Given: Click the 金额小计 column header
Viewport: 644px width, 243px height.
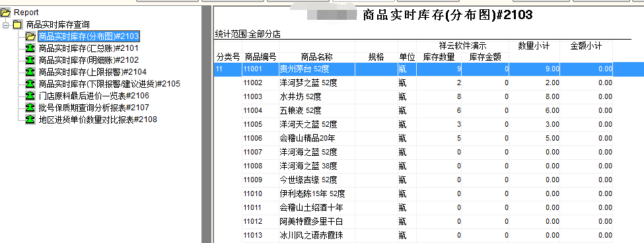Looking at the screenshot, I should pyautogui.click(x=586, y=46).
